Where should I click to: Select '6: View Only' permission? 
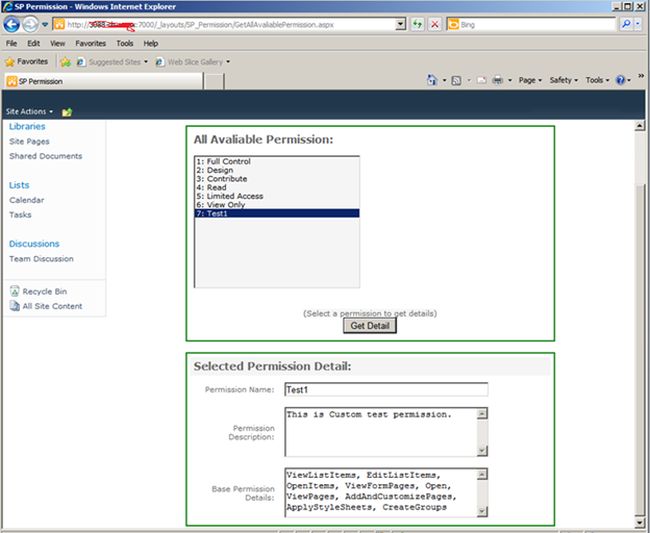click(277, 205)
